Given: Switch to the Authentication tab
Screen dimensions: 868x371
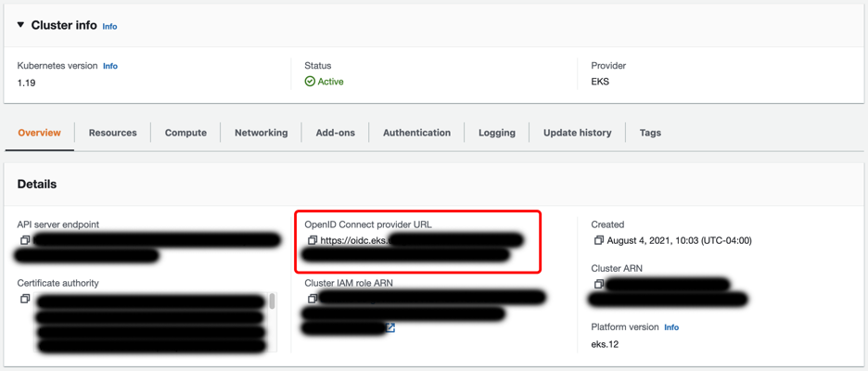Looking at the screenshot, I should [416, 133].
